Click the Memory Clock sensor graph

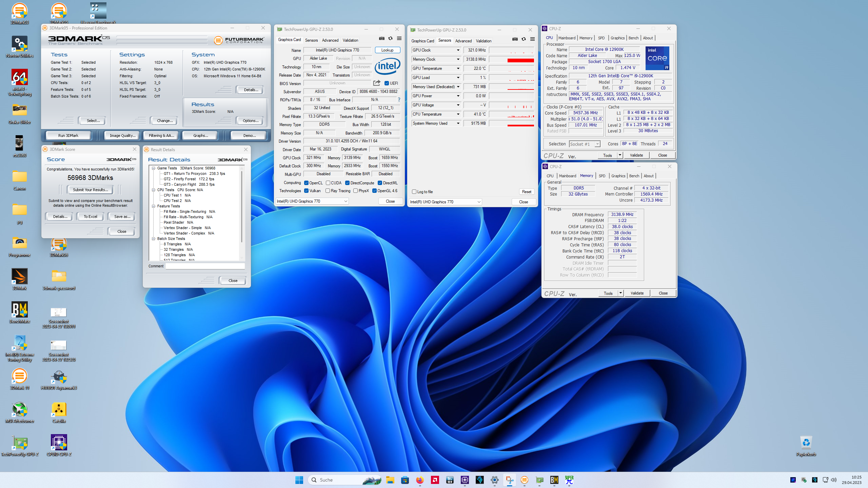[x=512, y=59]
